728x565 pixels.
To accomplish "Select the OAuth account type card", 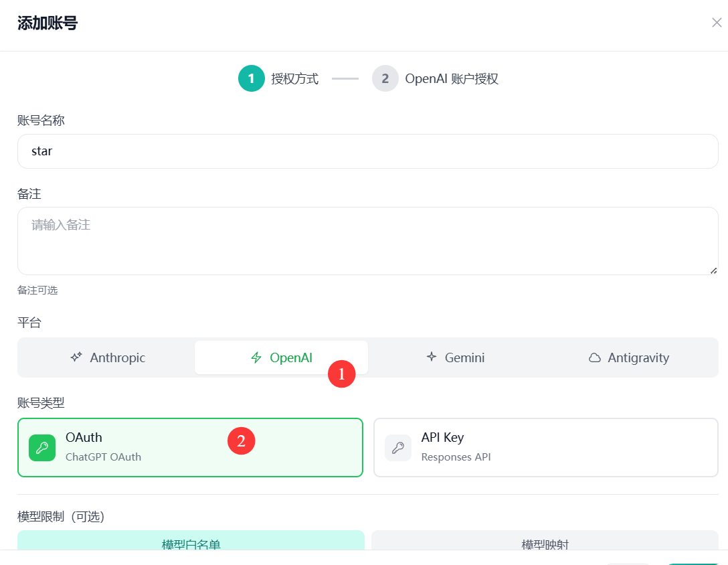I will coord(190,447).
